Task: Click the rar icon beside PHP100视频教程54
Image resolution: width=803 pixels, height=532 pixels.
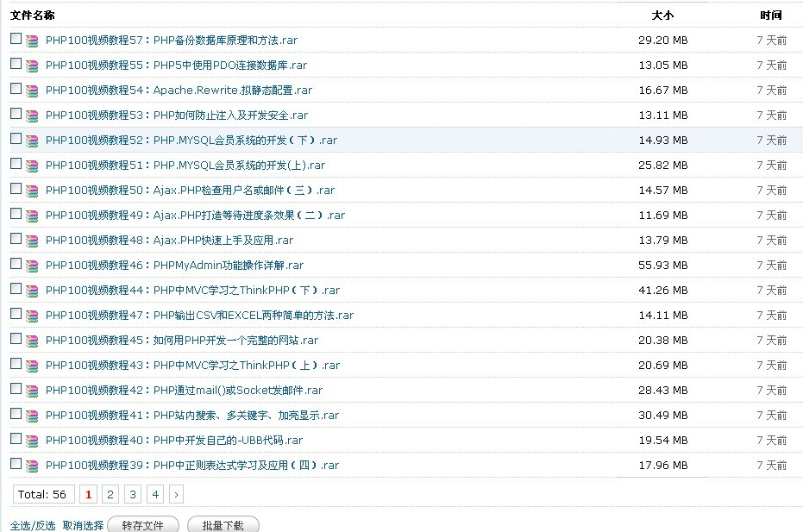Action: 32,91
